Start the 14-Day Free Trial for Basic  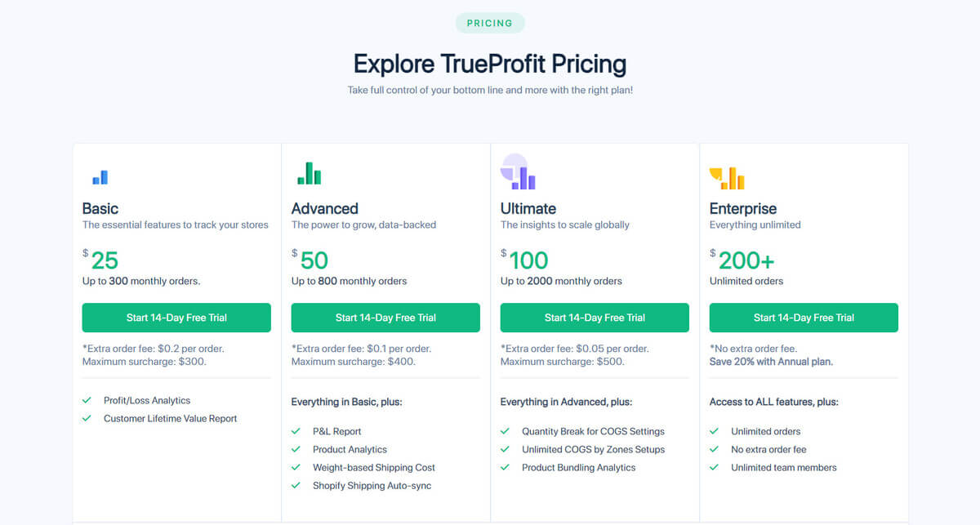point(176,318)
